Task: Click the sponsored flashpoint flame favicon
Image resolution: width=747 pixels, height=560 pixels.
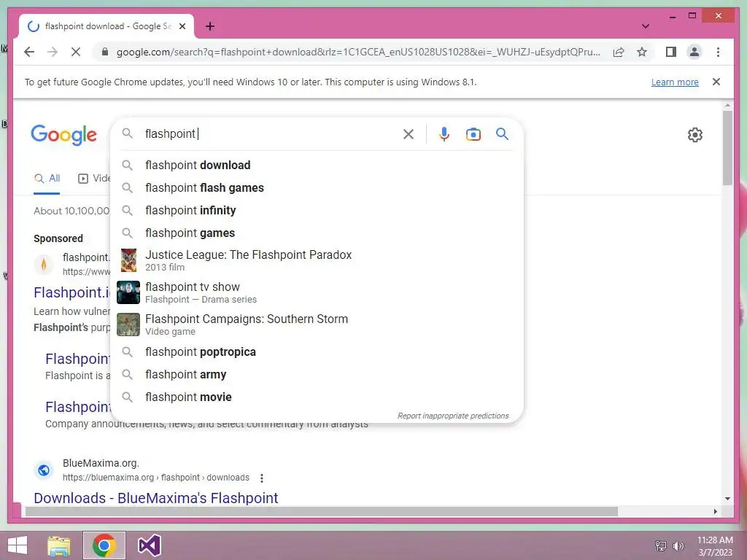Action: (44, 264)
